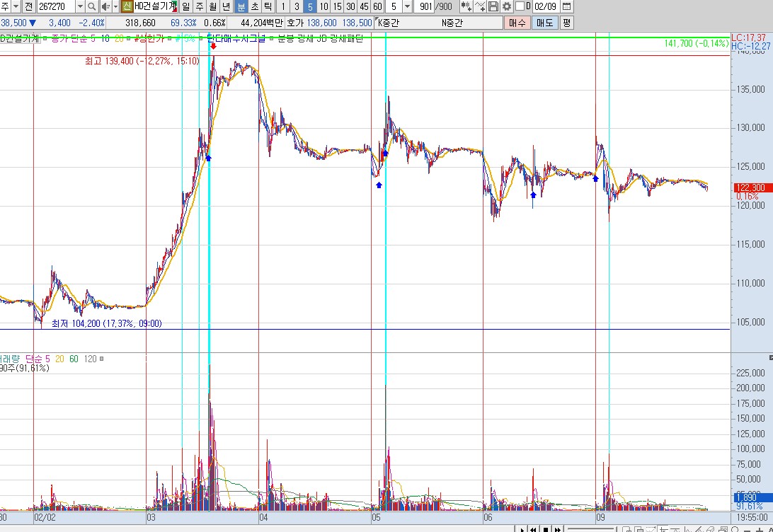The height and width of the screenshot is (532, 773).
Task: Select the 월 monthly period button
Action: (213, 6)
